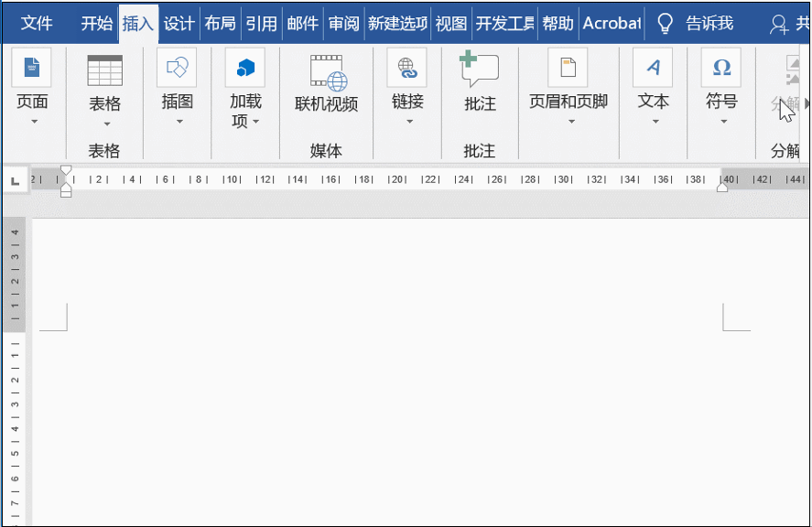Insert a 表格 table
812x527 pixels.
click(104, 82)
